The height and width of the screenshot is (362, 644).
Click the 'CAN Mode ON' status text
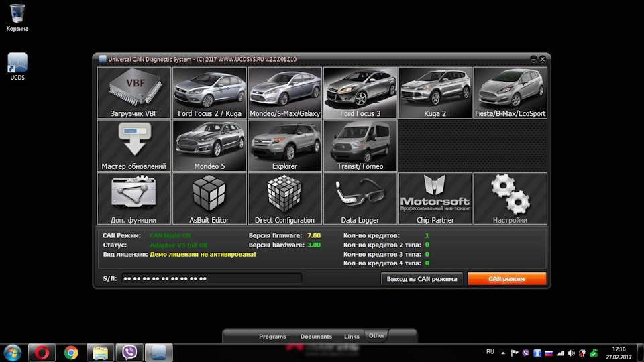click(x=170, y=235)
